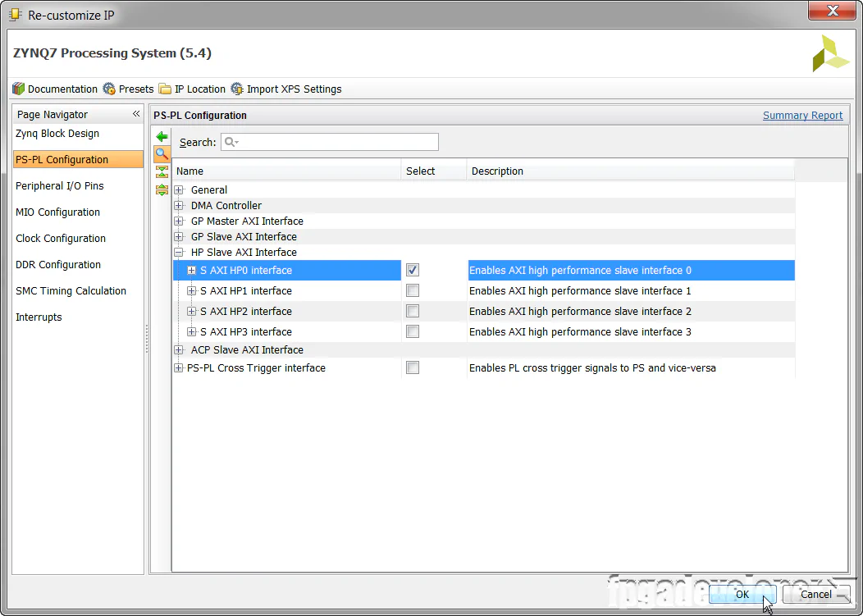Click the Collapse All tree icon
Viewport: 863px width, 616px height.
(162, 171)
